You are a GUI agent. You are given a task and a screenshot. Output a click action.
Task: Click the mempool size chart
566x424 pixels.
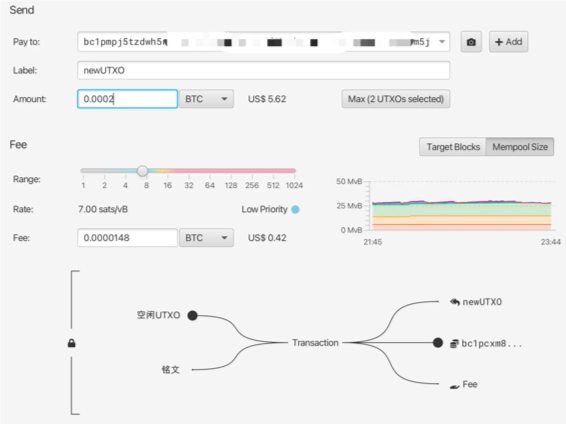[461, 206]
